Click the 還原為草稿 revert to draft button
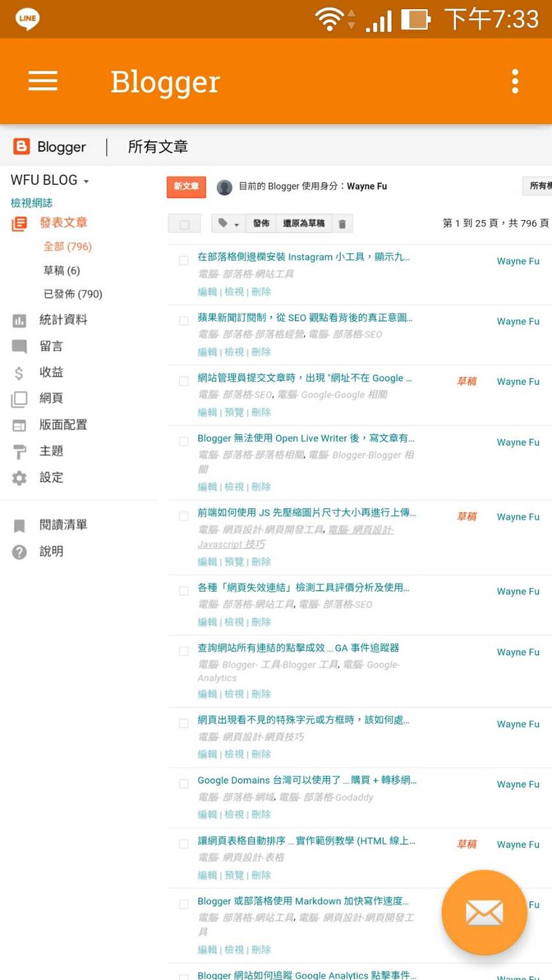552x980 pixels. tap(303, 224)
